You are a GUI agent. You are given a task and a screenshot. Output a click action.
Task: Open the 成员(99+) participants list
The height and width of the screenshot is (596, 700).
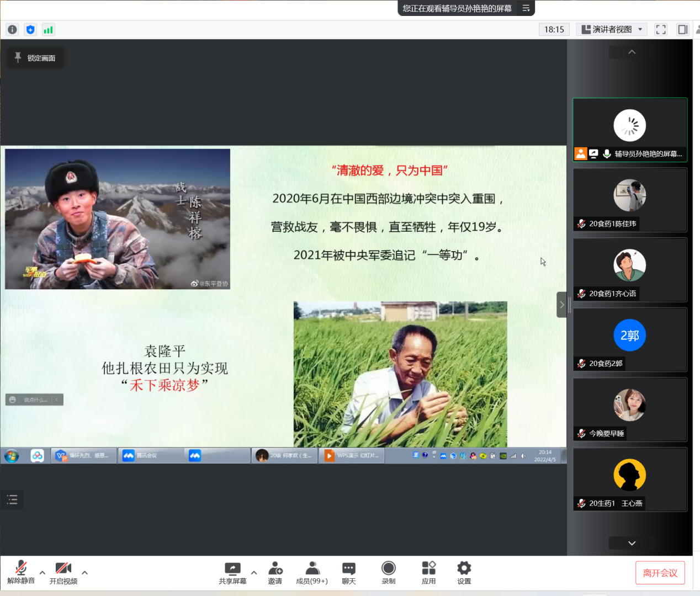coord(312,572)
